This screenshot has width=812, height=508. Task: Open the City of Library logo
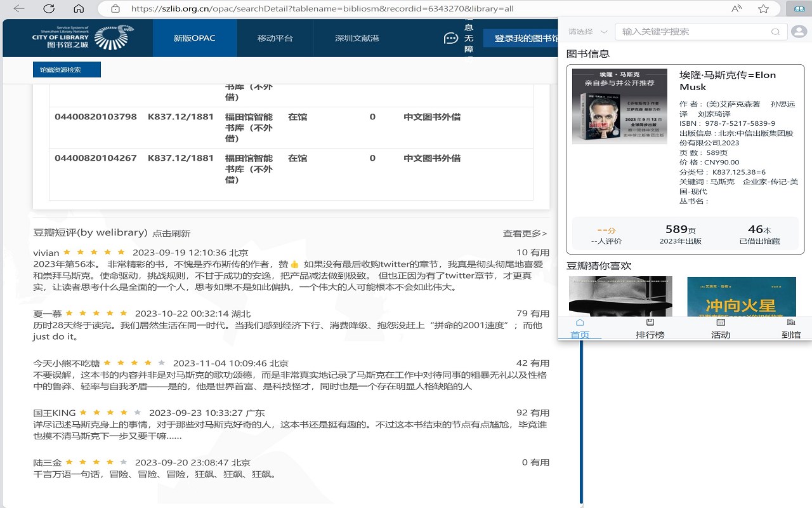click(82, 38)
